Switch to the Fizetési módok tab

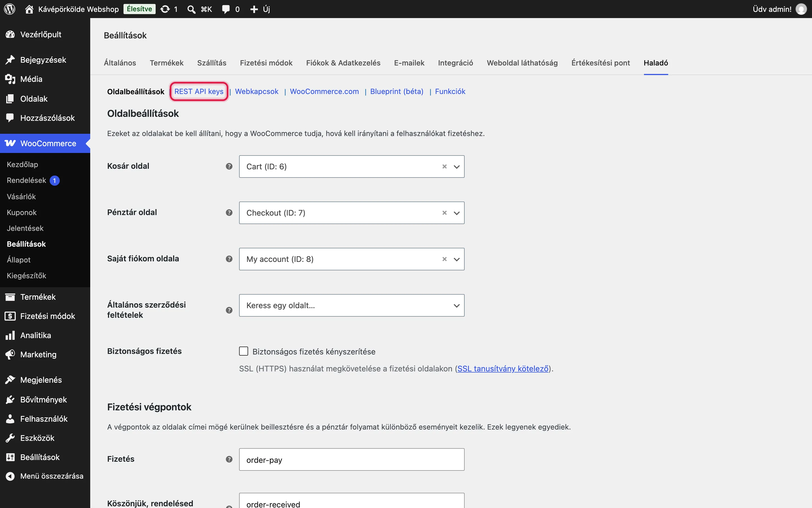[266, 63]
